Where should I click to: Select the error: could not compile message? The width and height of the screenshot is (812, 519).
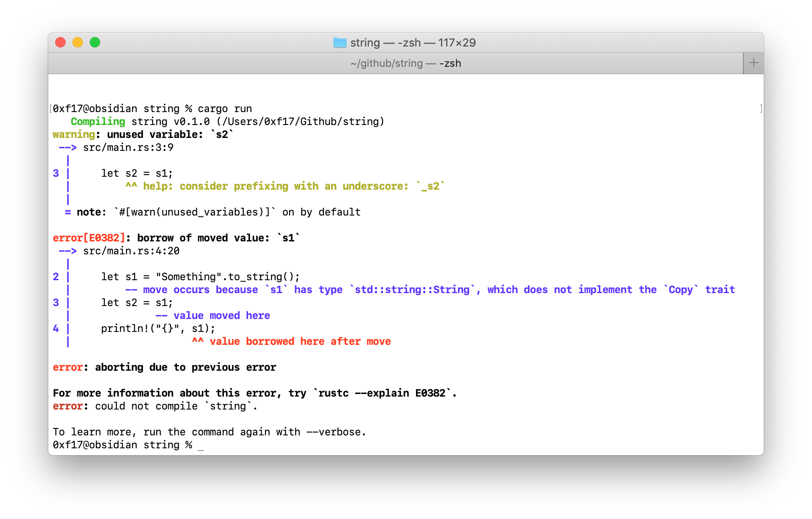(x=153, y=406)
